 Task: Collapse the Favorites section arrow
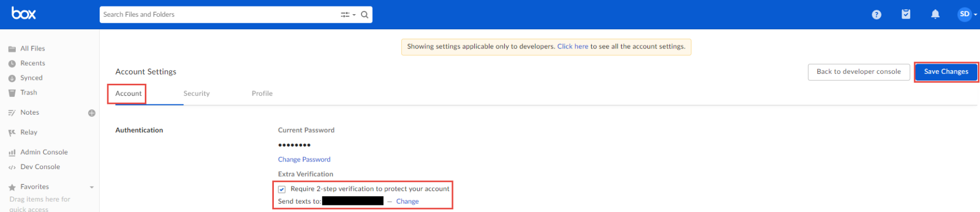pyautogui.click(x=91, y=188)
